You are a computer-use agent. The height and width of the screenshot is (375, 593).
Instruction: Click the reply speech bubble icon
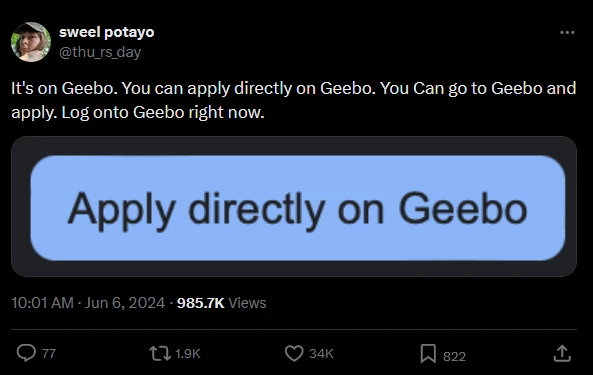[x=26, y=353]
